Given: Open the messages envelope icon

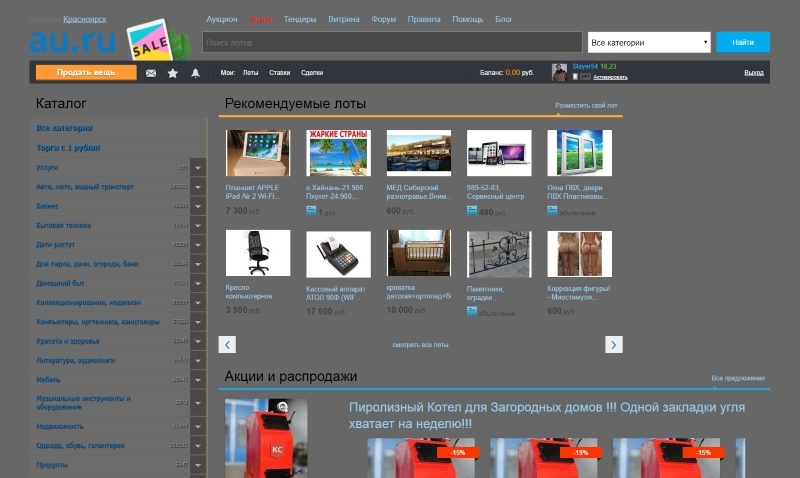Looking at the screenshot, I should pyautogui.click(x=151, y=73).
